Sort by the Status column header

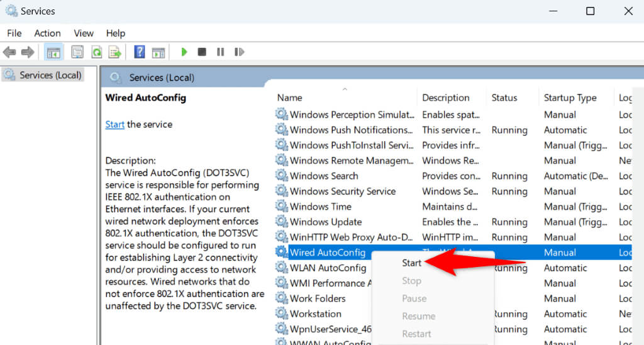coord(504,98)
